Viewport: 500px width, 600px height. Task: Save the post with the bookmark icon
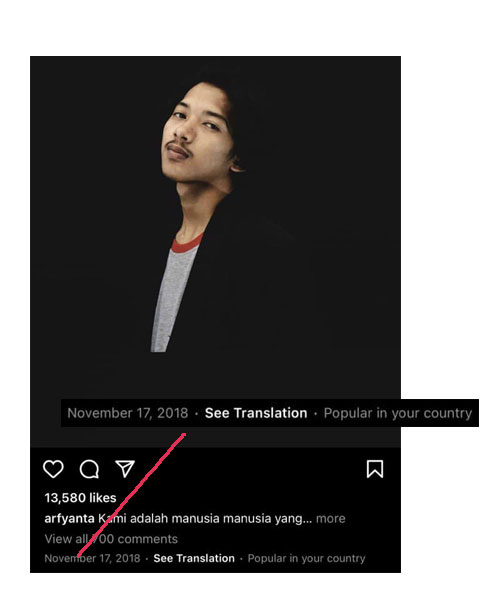point(375,469)
